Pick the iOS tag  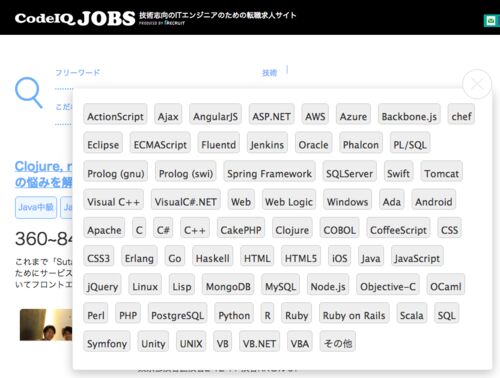pyautogui.click(x=339, y=256)
